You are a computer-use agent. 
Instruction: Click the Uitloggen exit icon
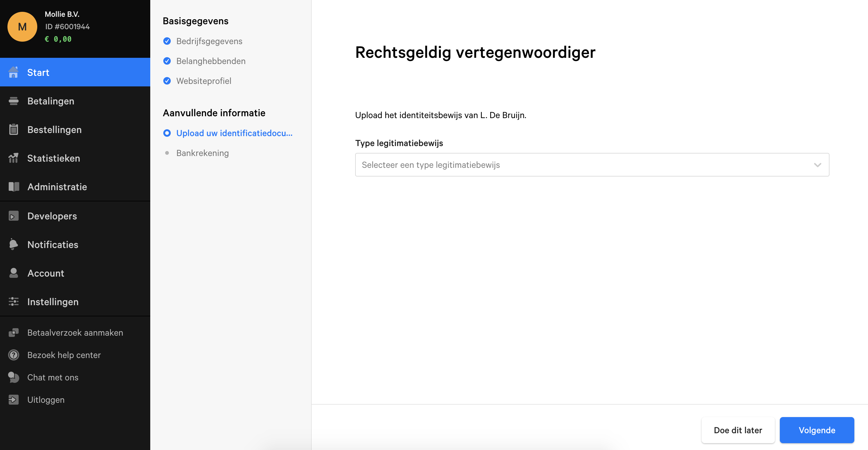pyautogui.click(x=13, y=400)
